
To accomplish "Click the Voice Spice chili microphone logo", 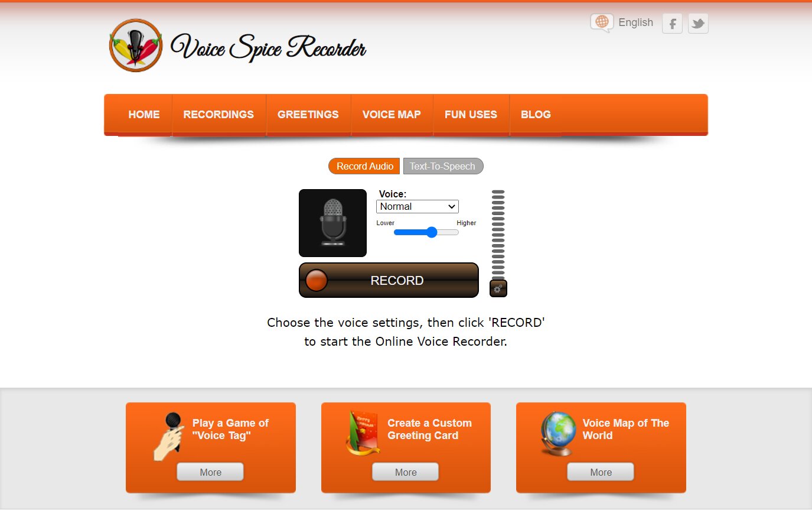I will (136, 46).
